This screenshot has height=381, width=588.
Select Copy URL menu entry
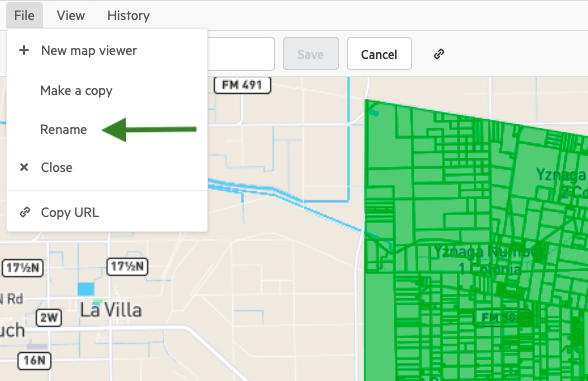pyautogui.click(x=107, y=212)
